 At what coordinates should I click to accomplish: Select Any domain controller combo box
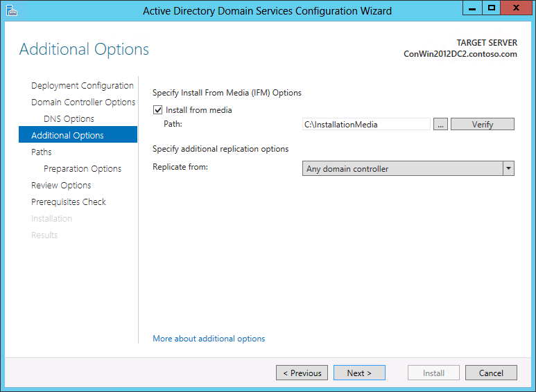[x=408, y=168]
